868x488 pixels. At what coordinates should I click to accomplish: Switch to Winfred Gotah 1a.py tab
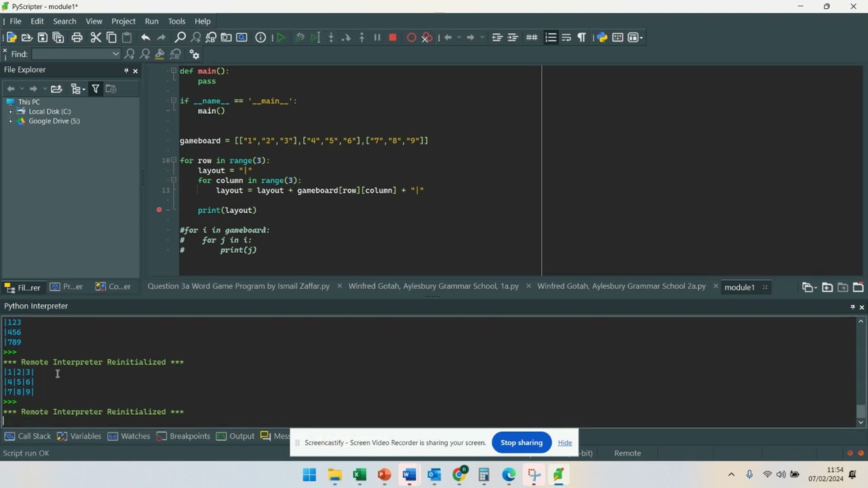pos(433,286)
